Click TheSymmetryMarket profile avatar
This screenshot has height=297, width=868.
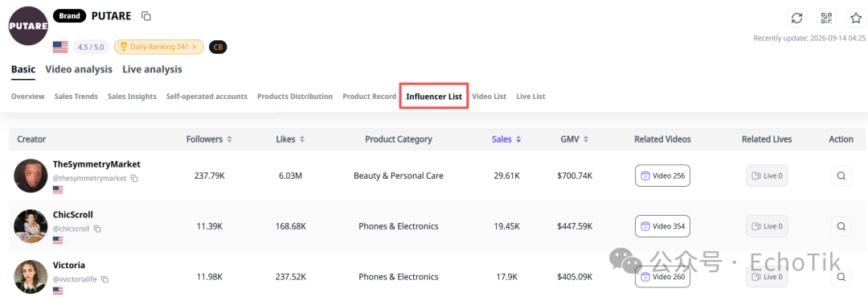[31, 175]
